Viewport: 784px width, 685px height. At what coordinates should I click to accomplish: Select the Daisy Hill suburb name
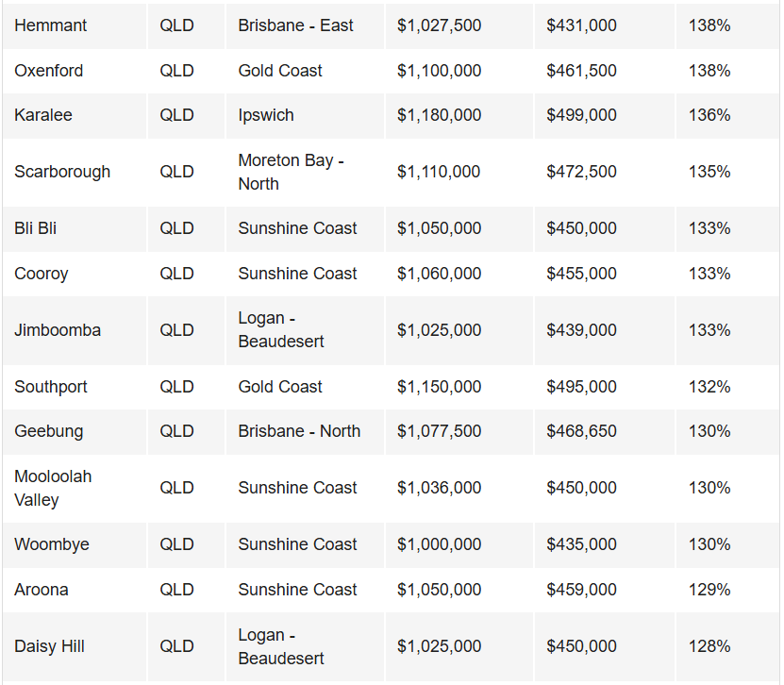[x=49, y=646]
